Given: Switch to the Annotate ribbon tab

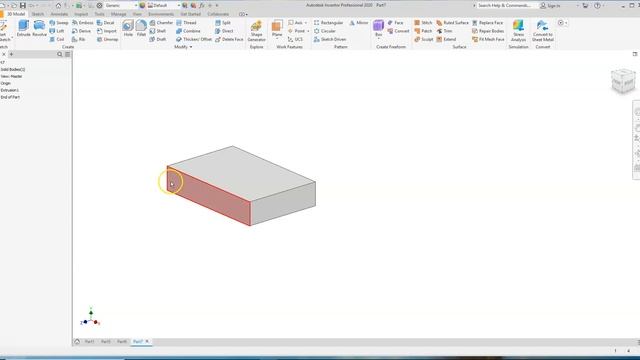Looking at the screenshot, I should (59, 14).
